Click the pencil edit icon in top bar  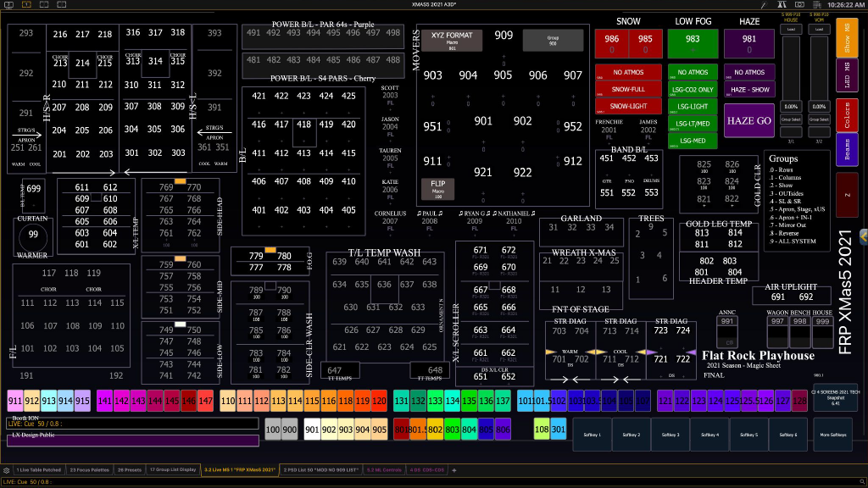click(764, 4)
